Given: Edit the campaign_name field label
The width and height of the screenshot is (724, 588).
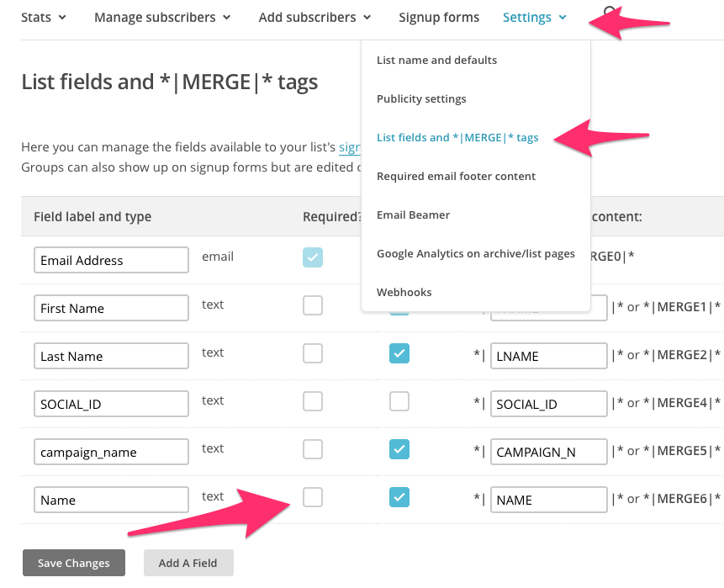Looking at the screenshot, I should [111, 452].
